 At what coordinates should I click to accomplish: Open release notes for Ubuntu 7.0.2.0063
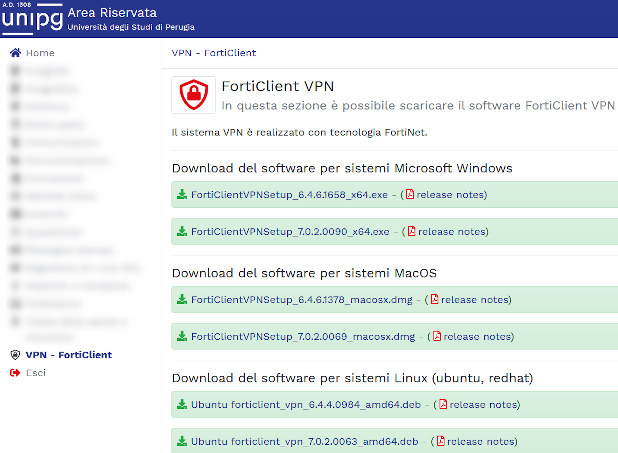point(481,442)
